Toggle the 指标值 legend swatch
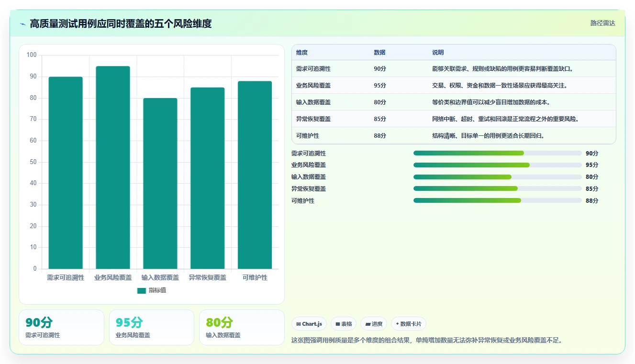Image resolution: width=635 pixels, height=364 pixels. tap(141, 290)
